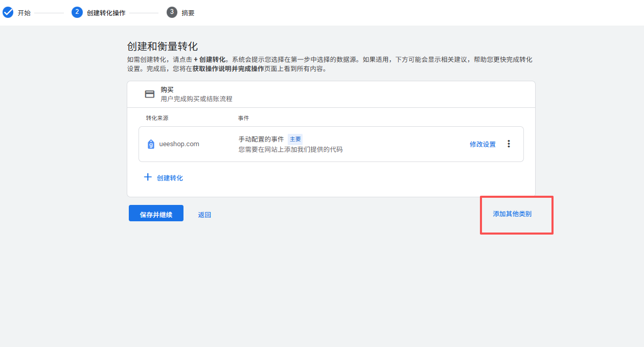The width and height of the screenshot is (644, 347).
Task: Click the step 3 circle number icon
Action: 172,12
